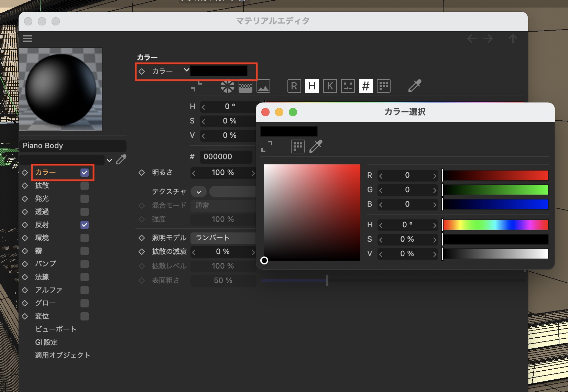Viewport: 568px width, 392px height.
Task: Select the 適用オブジェクト section
Action: pyautogui.click(x=62, y=356)
